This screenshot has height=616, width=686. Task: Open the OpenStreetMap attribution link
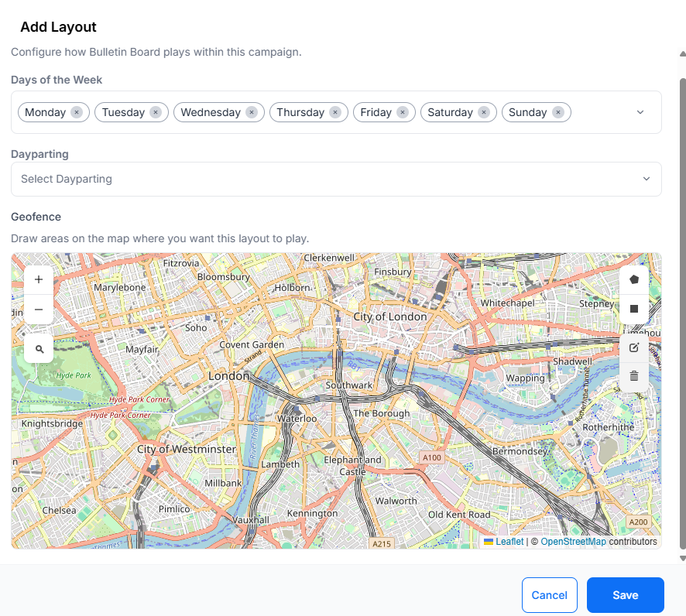(x=573, y=542)
